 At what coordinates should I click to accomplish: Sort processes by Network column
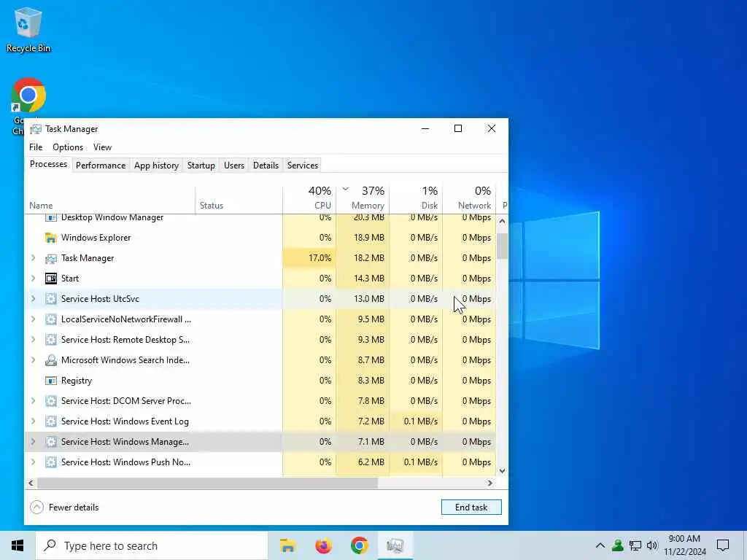[x=469, y=198]
